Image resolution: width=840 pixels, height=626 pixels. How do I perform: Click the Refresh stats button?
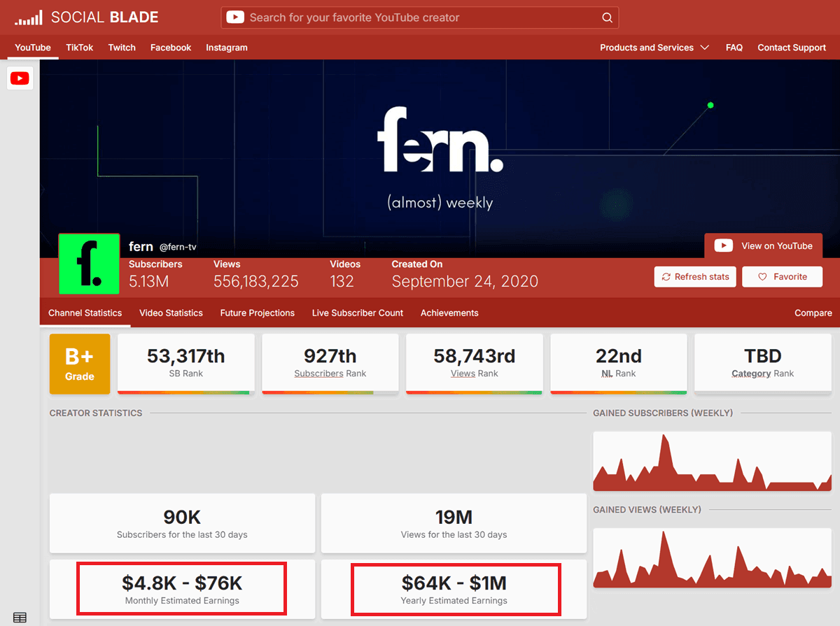696,277
